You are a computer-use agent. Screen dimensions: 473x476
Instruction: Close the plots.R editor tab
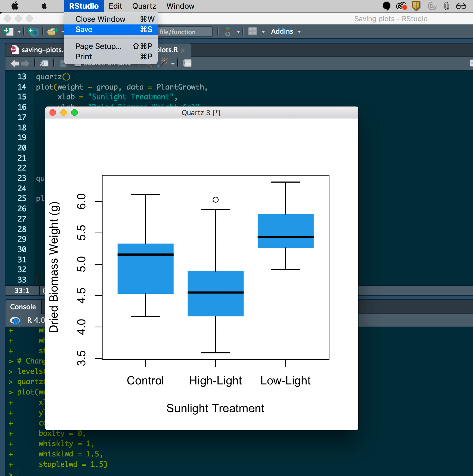click(183, 50)
